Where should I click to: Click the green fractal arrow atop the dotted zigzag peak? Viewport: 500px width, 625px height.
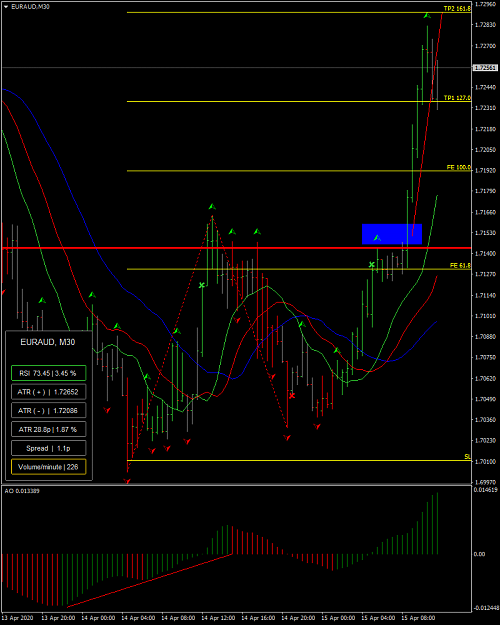coord(212,206)
